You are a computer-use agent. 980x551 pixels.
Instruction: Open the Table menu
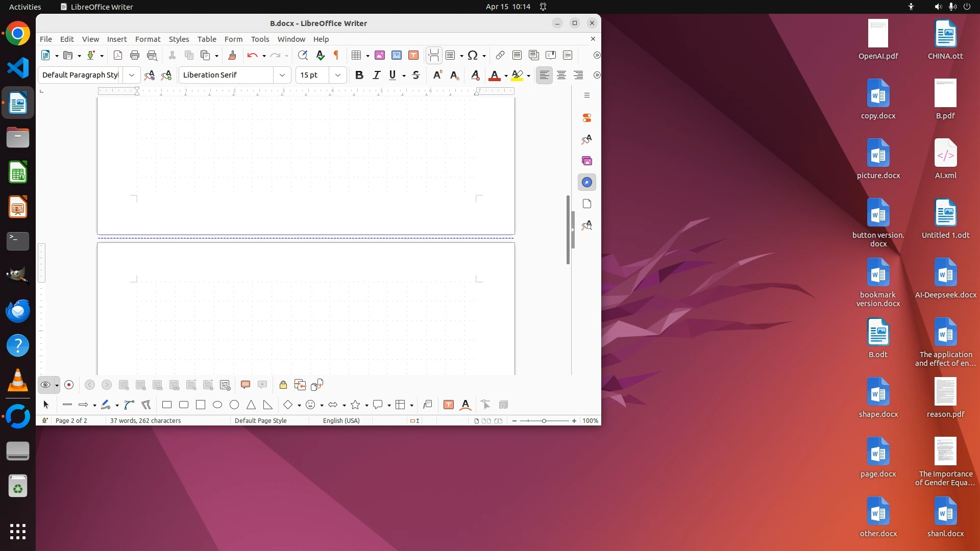(207, 39)
